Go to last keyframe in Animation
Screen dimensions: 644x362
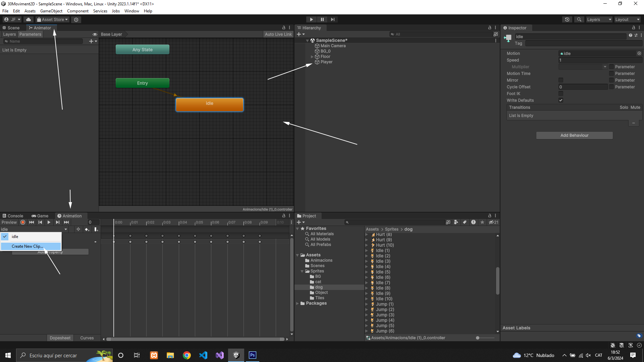point(66,222)
